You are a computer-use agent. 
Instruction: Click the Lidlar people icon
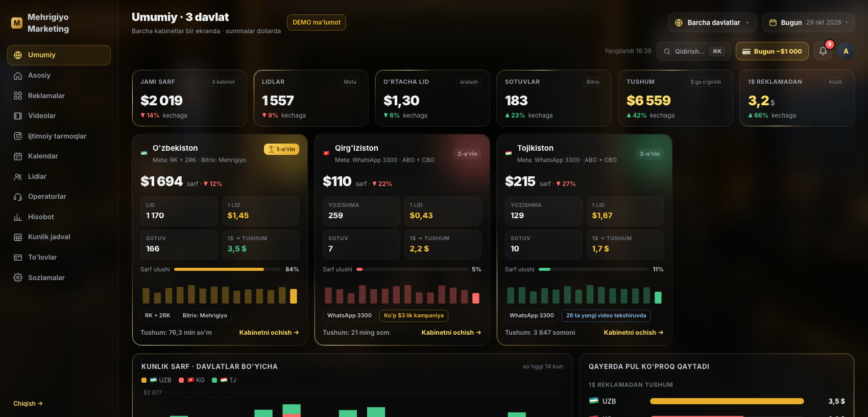[x=18, y=177]
